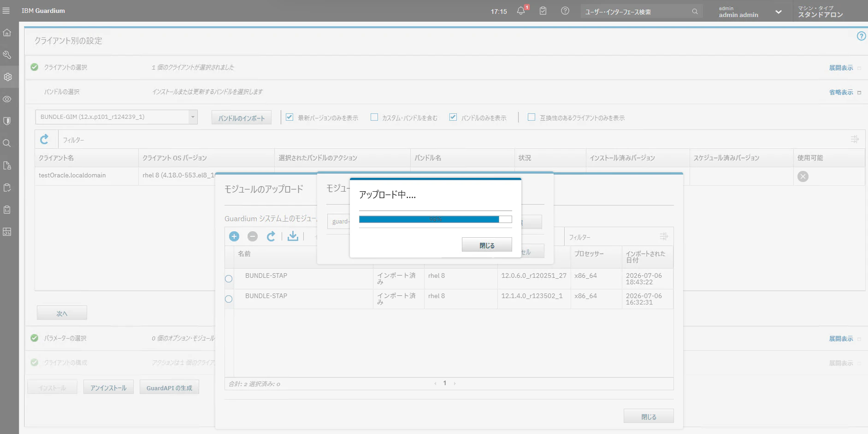The width and height of the screenshot is (868, 434).
Task: Click the クライアント名 column header
Action: pyautogui.click(x=87, y=158)
